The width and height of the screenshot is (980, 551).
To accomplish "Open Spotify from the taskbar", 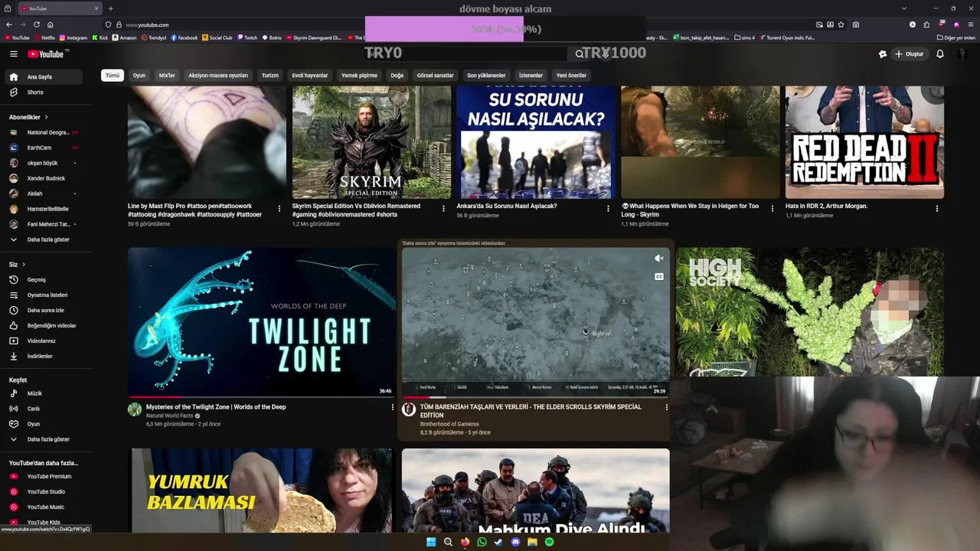I will pos(549,542).
